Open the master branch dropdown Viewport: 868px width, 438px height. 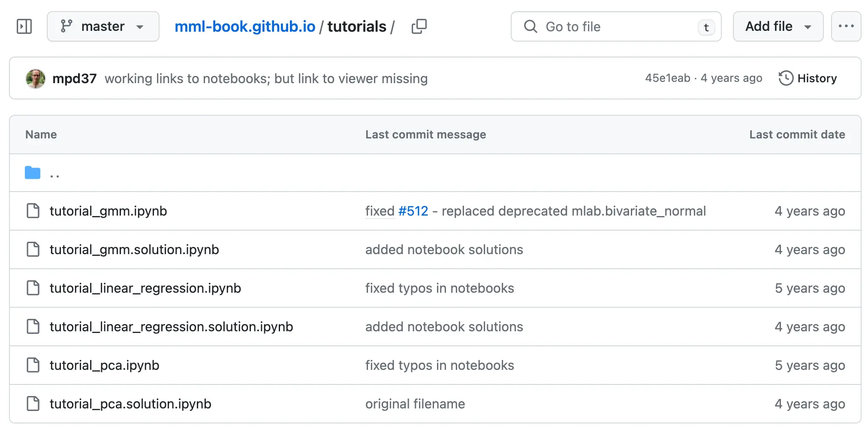[x=103, y=27]
